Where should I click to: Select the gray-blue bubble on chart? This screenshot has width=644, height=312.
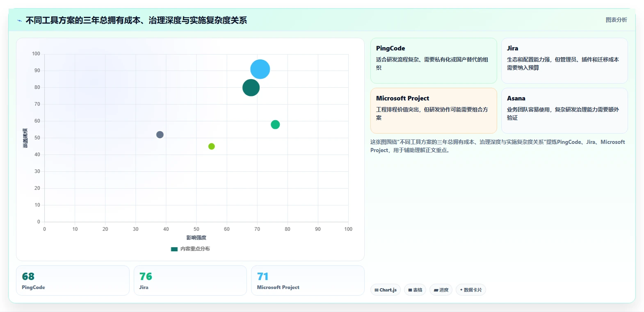(160, 134)
